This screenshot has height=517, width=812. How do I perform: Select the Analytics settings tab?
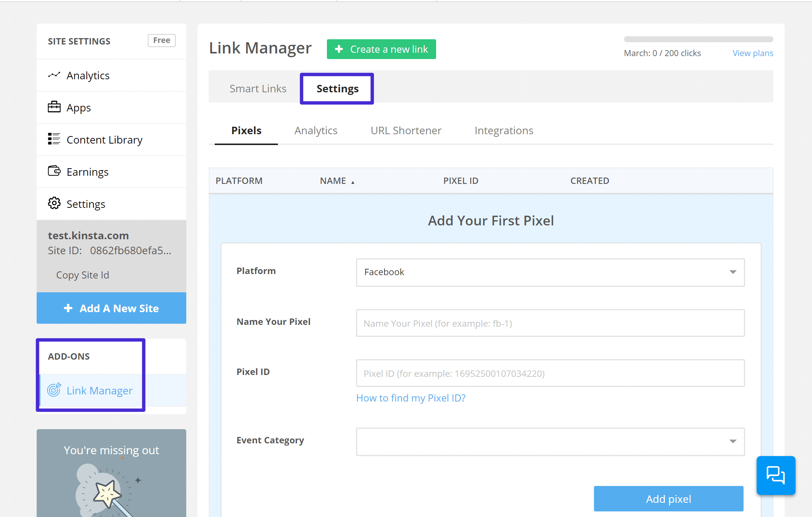click(316, 130)
